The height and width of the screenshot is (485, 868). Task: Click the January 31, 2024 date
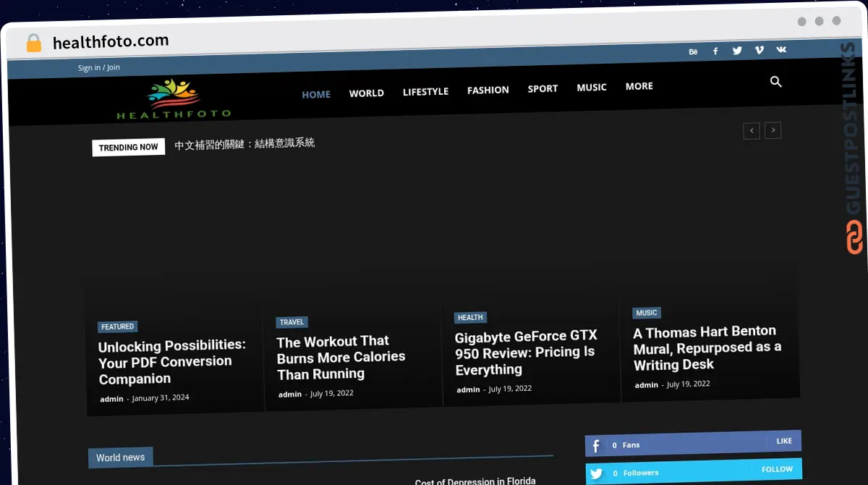coord(161,398)
